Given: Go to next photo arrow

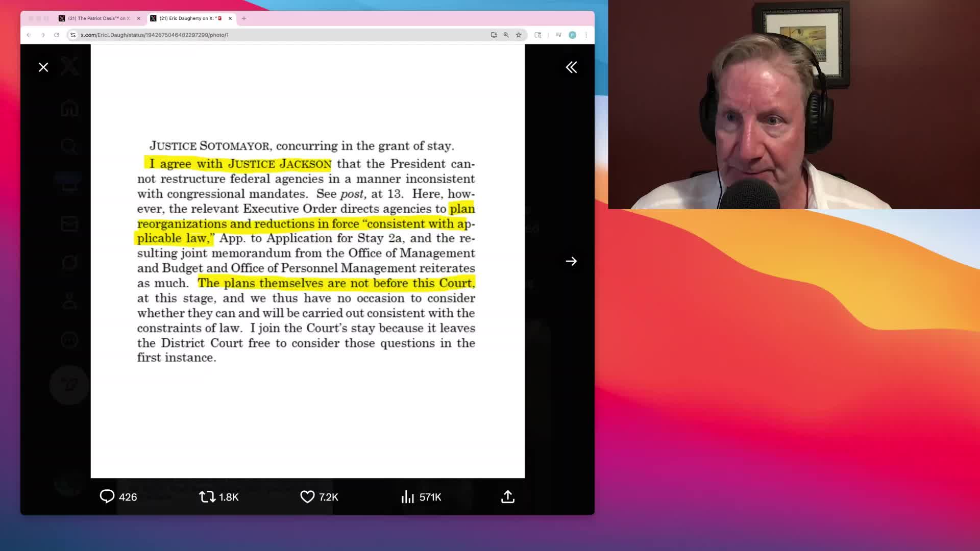Looking at the screenshot, I should pyautogui.click(x=571, y=261).
